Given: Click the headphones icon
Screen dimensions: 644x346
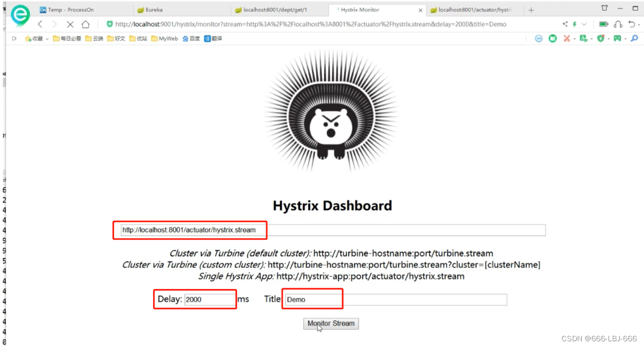Looking at the screenshot, I should coord(618,24).
